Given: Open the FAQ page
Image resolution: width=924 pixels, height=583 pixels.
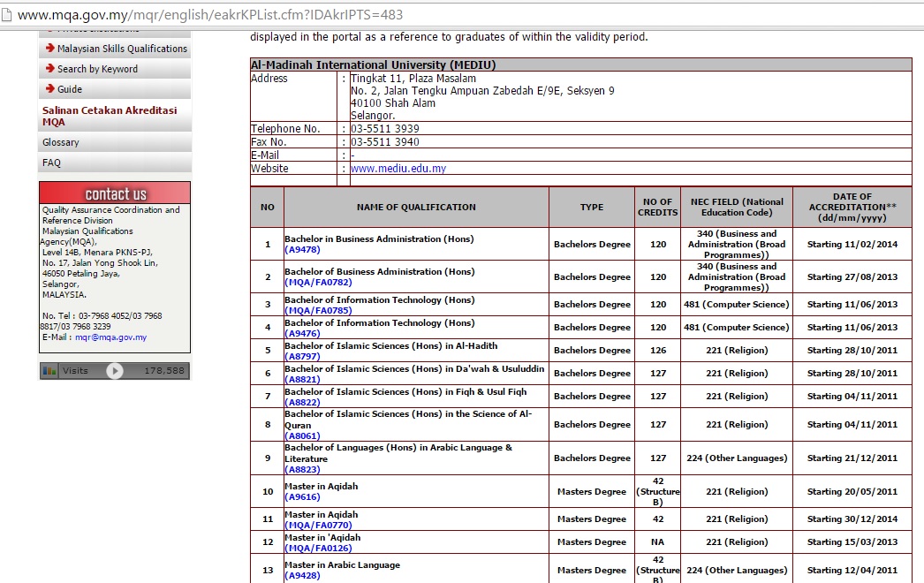Looking at the screenshot, I should pos(51,163).
